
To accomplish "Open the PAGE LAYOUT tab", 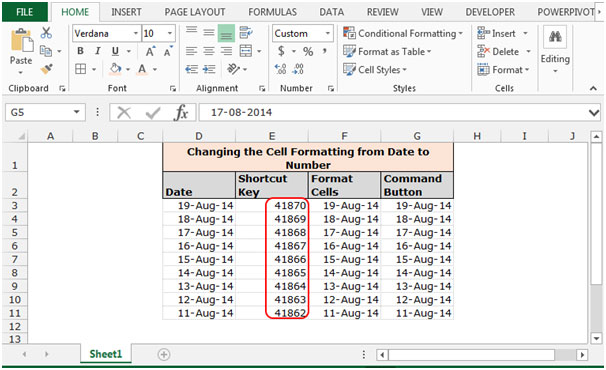I will (195, 12).
